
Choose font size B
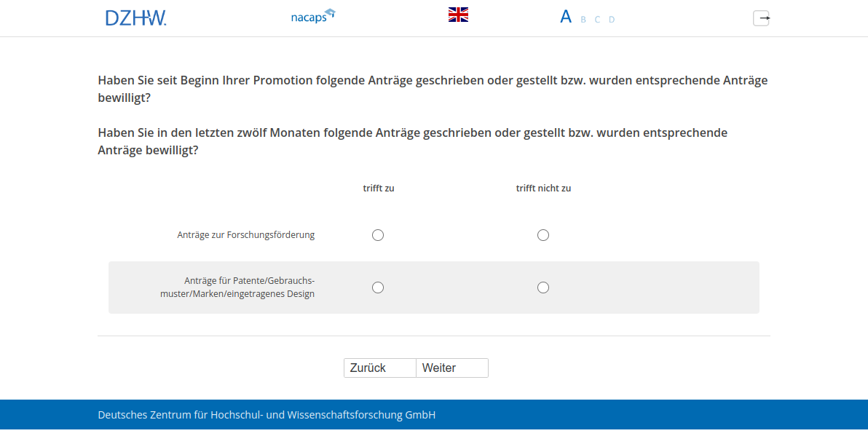tap(583, 20)
